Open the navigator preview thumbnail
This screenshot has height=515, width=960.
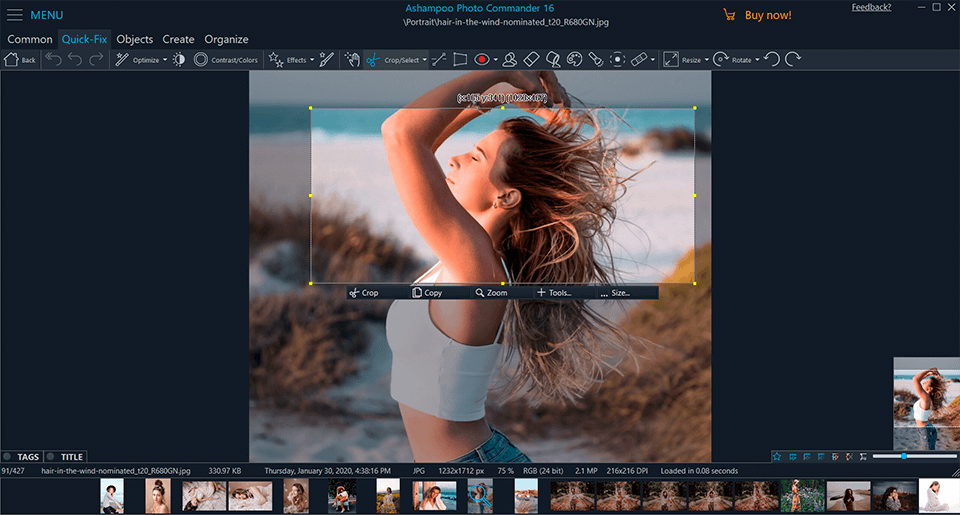[x=926, y=404]
